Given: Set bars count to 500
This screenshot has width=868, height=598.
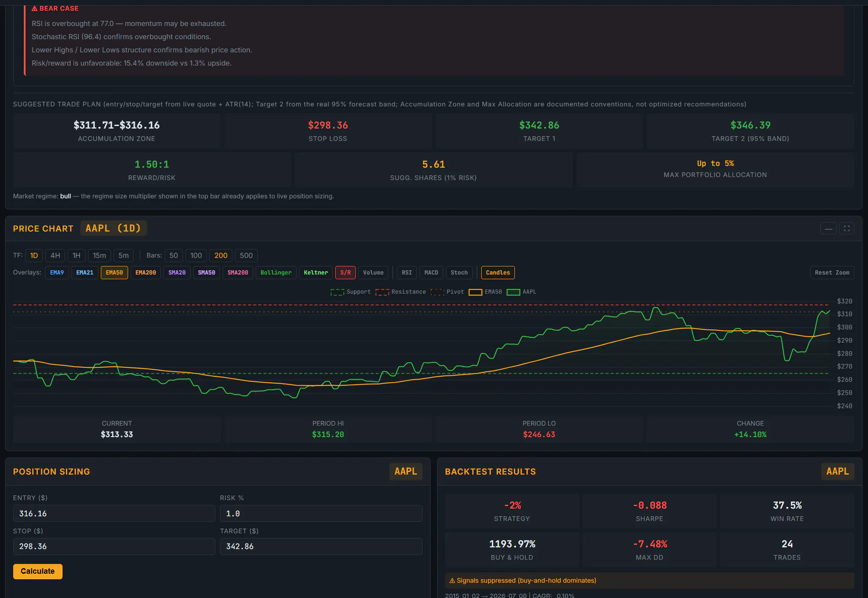Looking at the screenshot, I should point(246,255).
